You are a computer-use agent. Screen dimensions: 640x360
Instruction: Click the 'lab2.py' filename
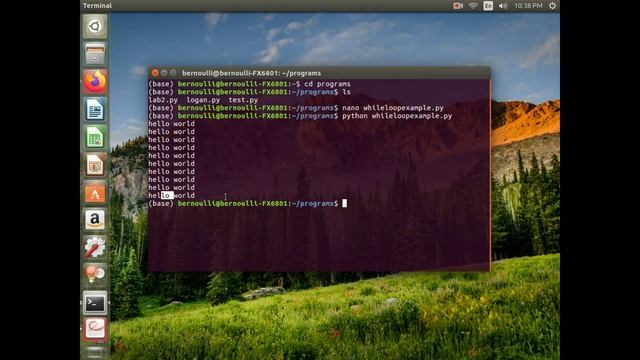click(163, 100)
